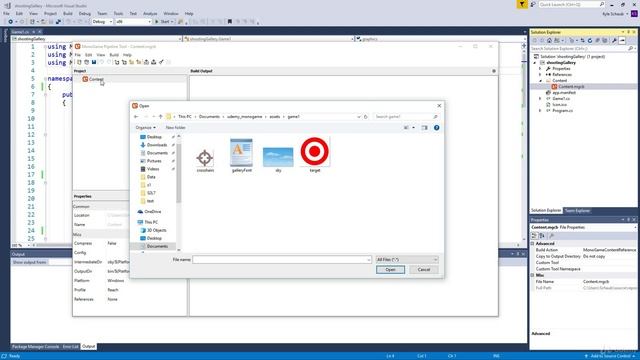Open the Pipeline Tool View menu

[100, 55]
